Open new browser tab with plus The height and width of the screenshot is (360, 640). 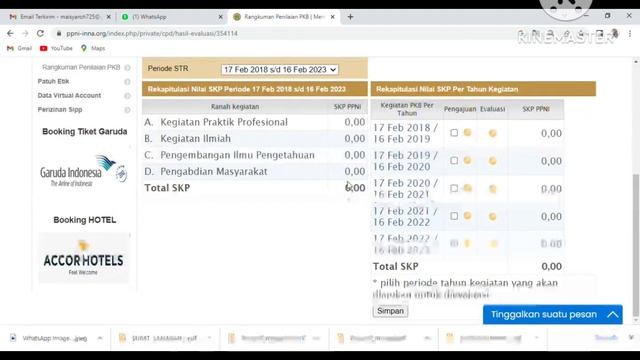click(x=350, y=17)
